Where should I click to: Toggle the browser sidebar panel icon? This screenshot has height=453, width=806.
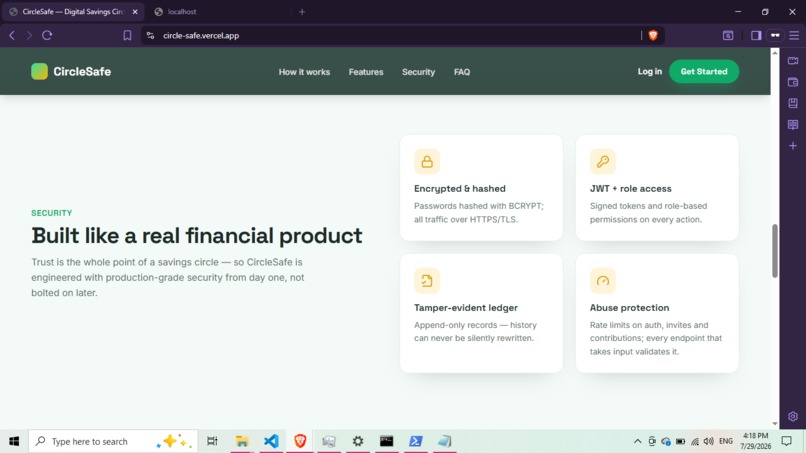pos(756,35)
